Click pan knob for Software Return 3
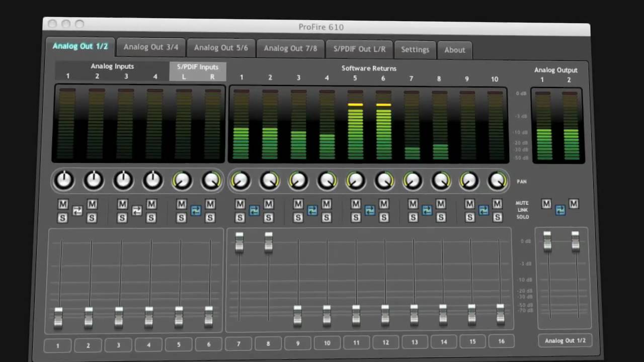The width and height of the screenshot is (644, 362). coord(298,180)
